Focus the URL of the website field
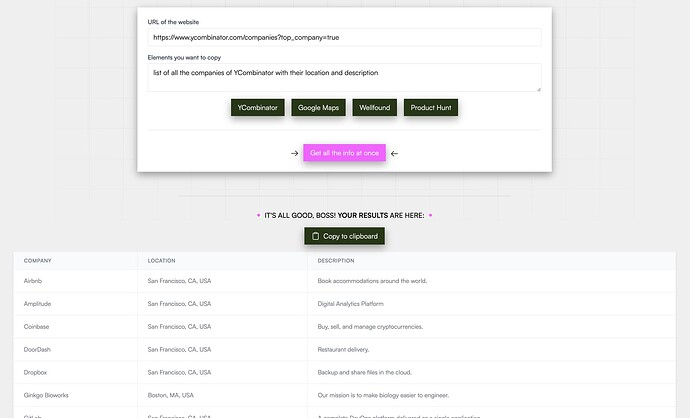 (344, 37)
